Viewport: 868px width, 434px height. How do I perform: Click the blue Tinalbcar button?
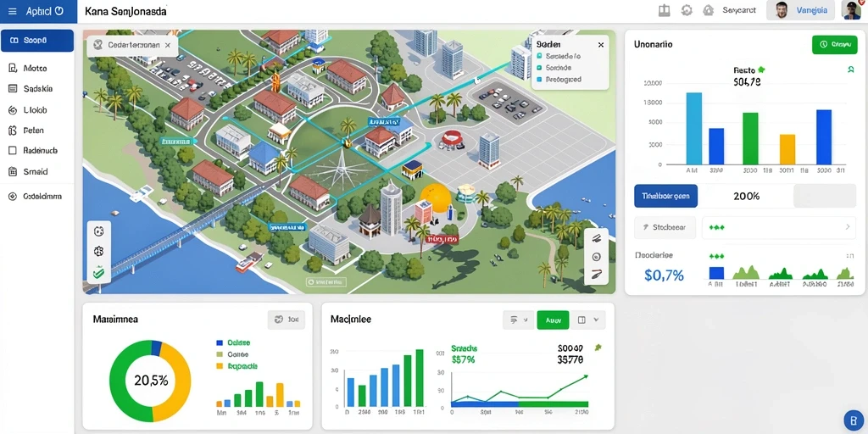665,196
